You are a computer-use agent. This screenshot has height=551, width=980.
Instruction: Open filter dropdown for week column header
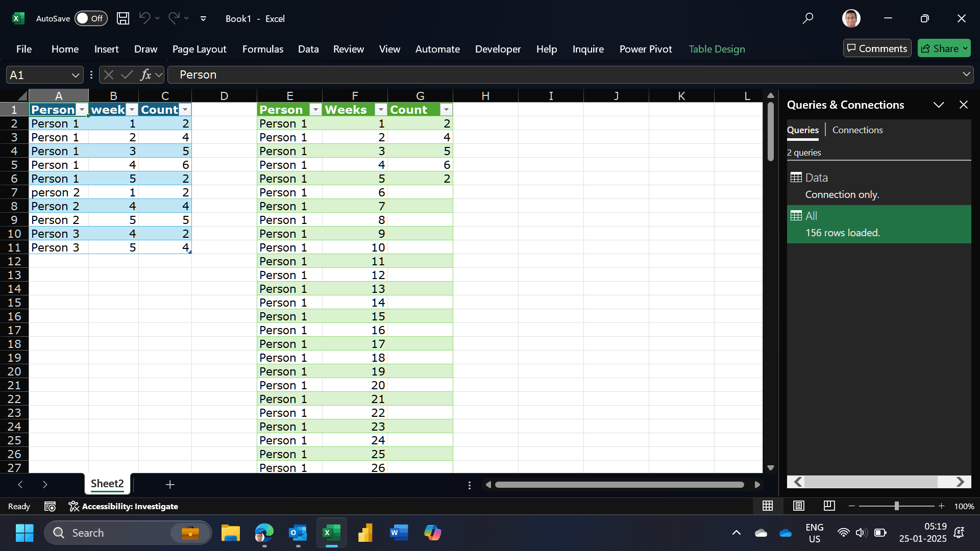click(x=132, y=110)
